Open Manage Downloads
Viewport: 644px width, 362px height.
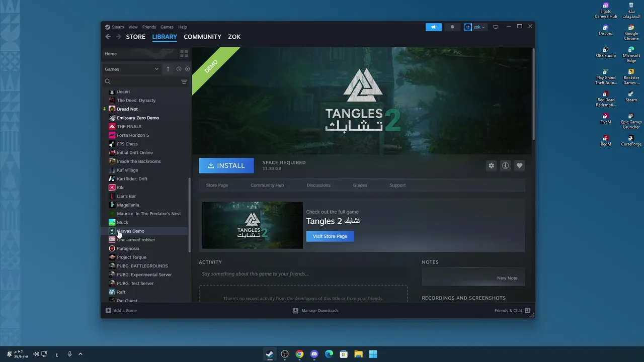pyautogui.click(x=315, y=311)
